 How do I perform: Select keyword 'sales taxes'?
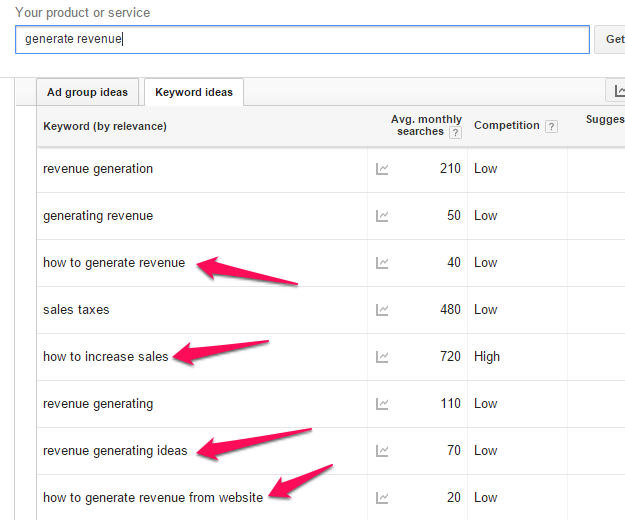click(x=76, y=310)
